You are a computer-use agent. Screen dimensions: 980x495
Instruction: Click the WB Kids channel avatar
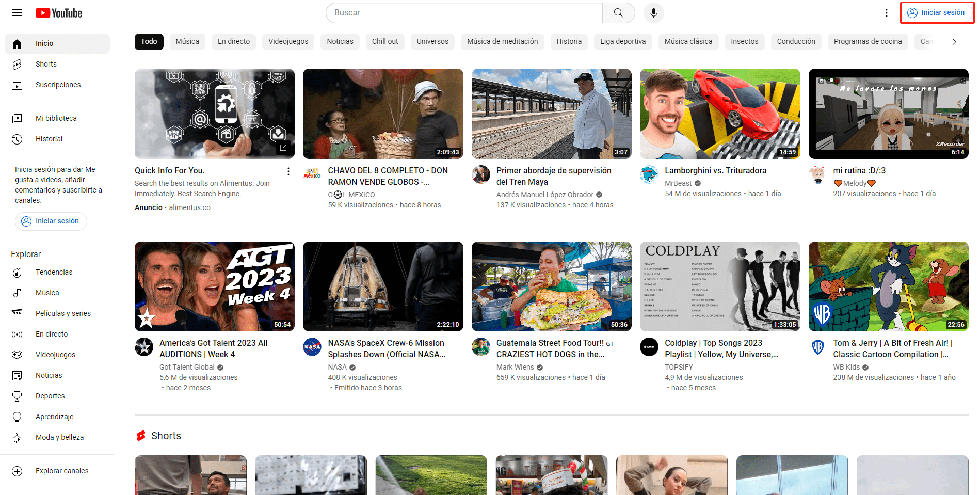[817, 347]
